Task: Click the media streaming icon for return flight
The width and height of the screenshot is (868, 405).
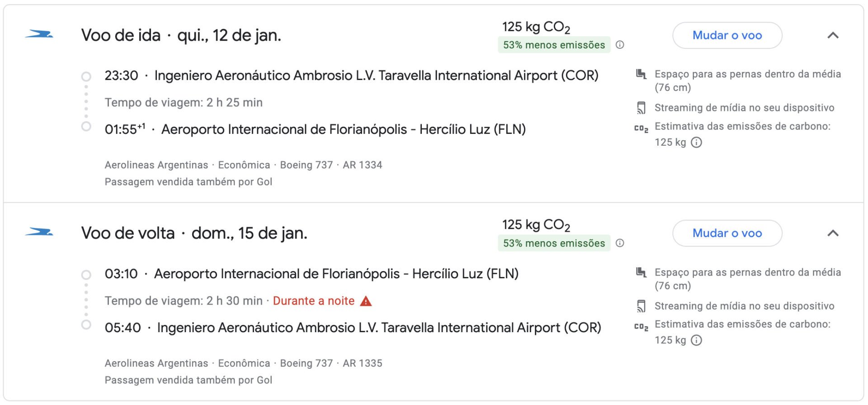Action: 641,306
